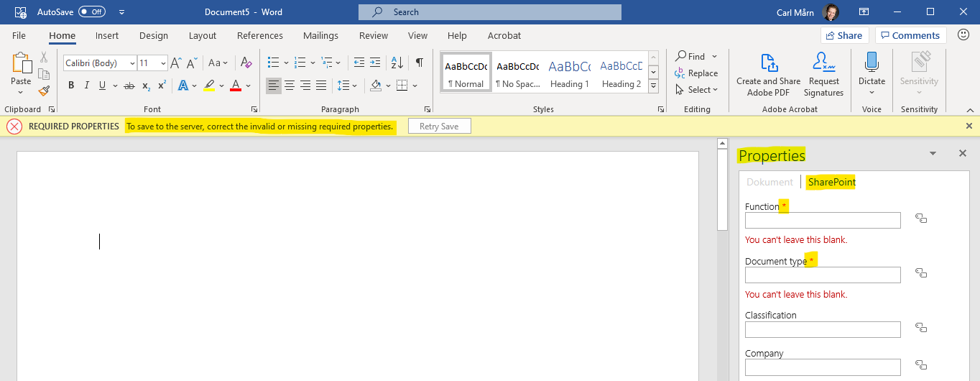
Task: Apply Underline formatting
Action: 103,86
